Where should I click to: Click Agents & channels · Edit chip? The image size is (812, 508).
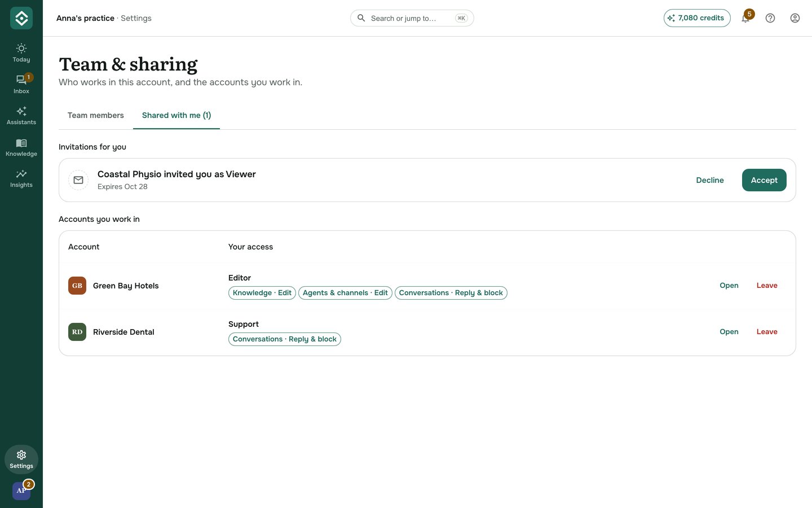345,293
